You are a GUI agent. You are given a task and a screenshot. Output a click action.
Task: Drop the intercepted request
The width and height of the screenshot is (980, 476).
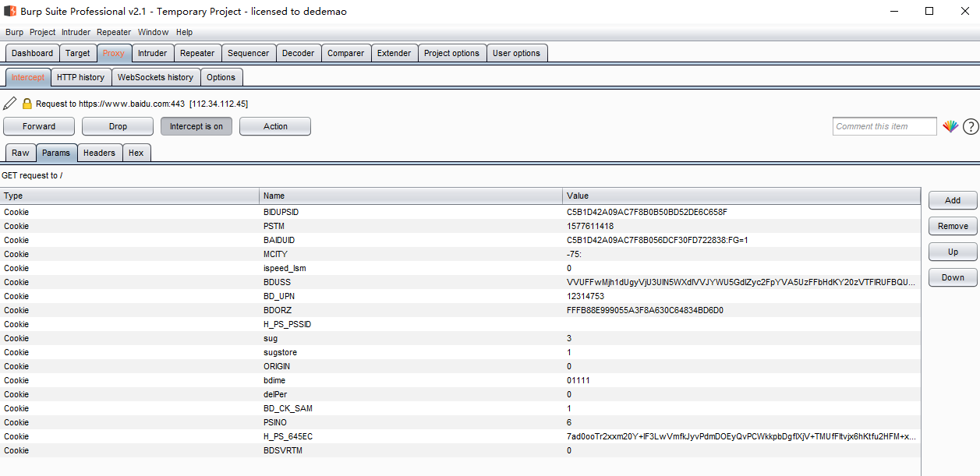click(118, 126)
